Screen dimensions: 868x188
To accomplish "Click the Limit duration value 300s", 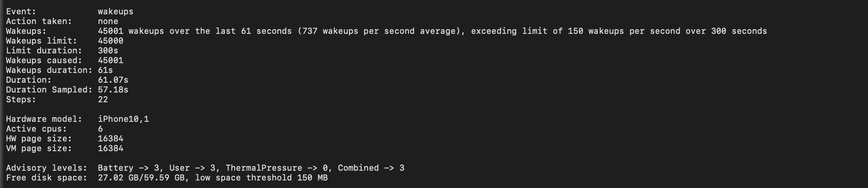I will (x=108, y=51).
